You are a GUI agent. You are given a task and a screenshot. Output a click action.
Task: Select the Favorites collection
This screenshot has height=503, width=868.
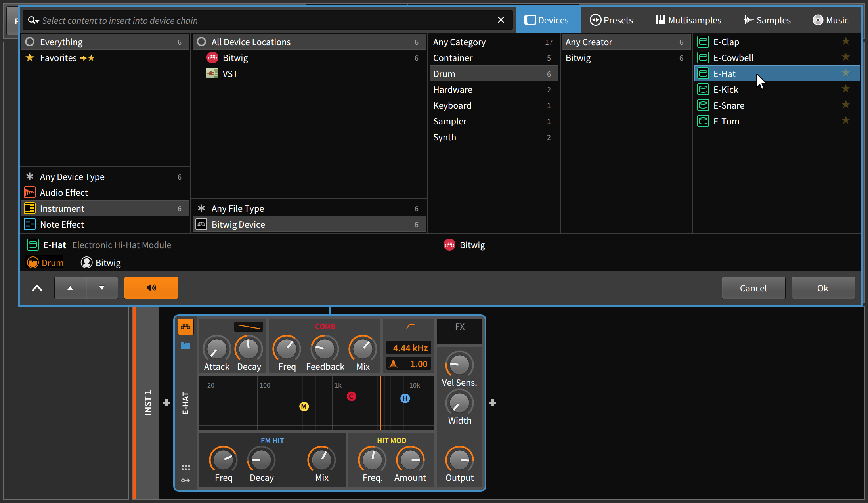click(105, 58)
